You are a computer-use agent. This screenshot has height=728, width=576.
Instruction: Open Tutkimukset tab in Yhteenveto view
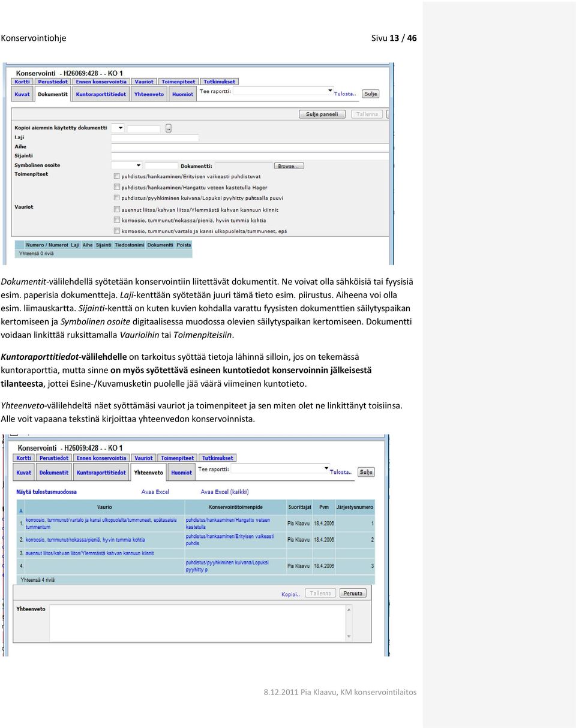point(217,458)
